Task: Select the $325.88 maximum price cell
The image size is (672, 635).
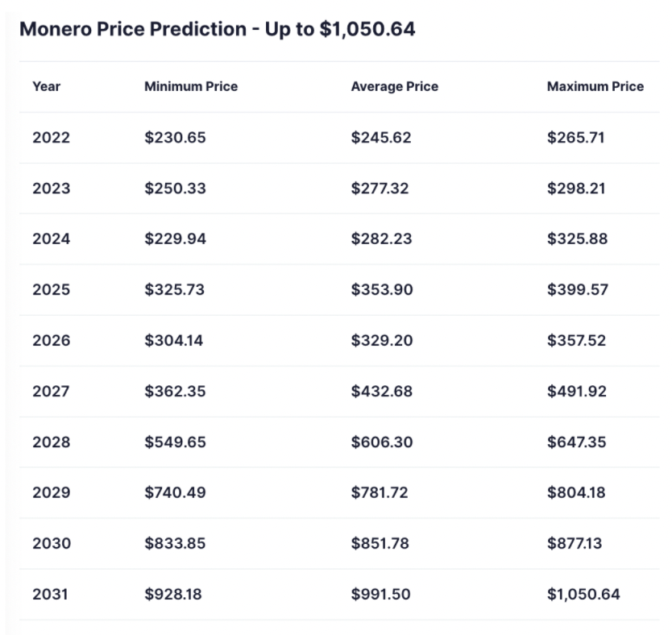Action: point(576,239)
